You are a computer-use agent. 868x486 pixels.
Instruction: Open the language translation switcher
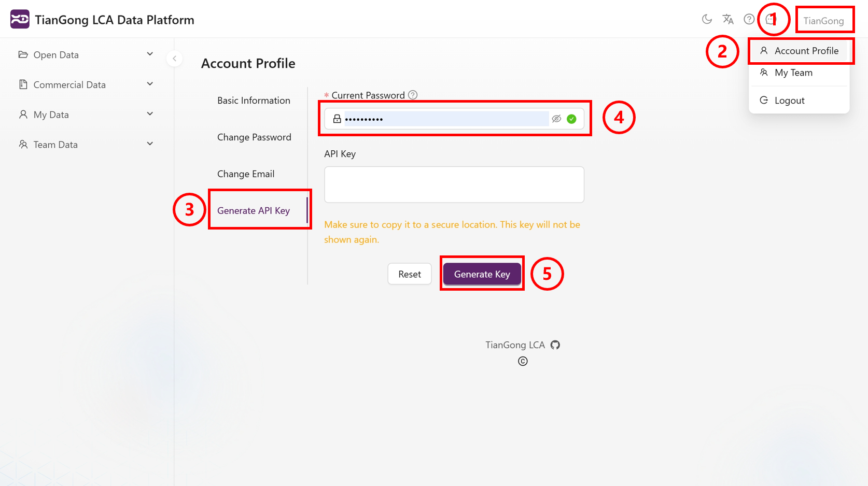[728, 20]
